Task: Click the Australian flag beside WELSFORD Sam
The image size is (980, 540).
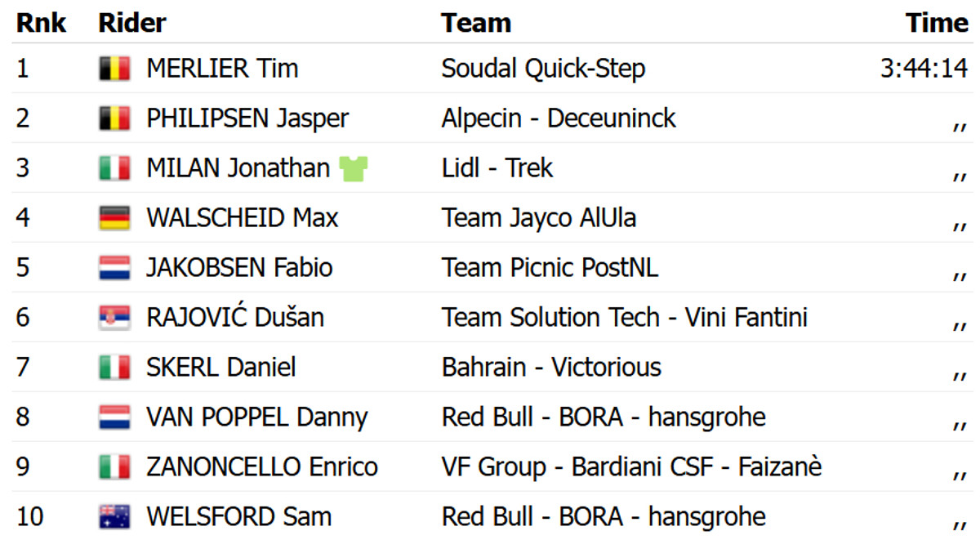Action: (114, 517)
